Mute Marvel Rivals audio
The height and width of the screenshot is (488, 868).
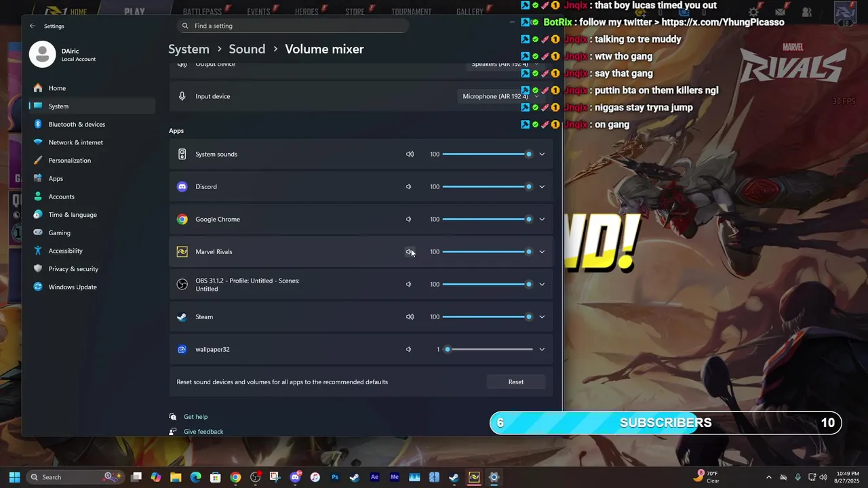[x=409, y=251]
